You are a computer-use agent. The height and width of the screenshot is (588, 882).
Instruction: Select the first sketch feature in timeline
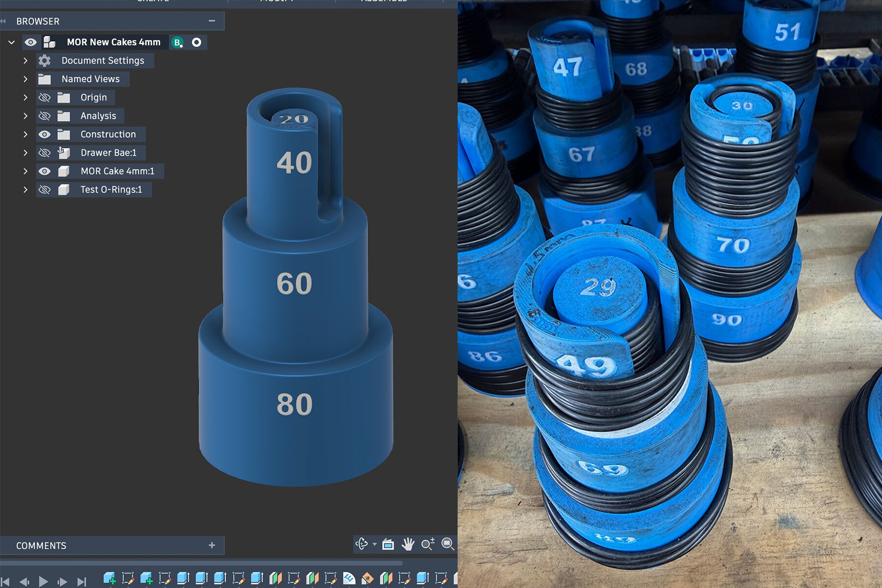click(128, 578)
